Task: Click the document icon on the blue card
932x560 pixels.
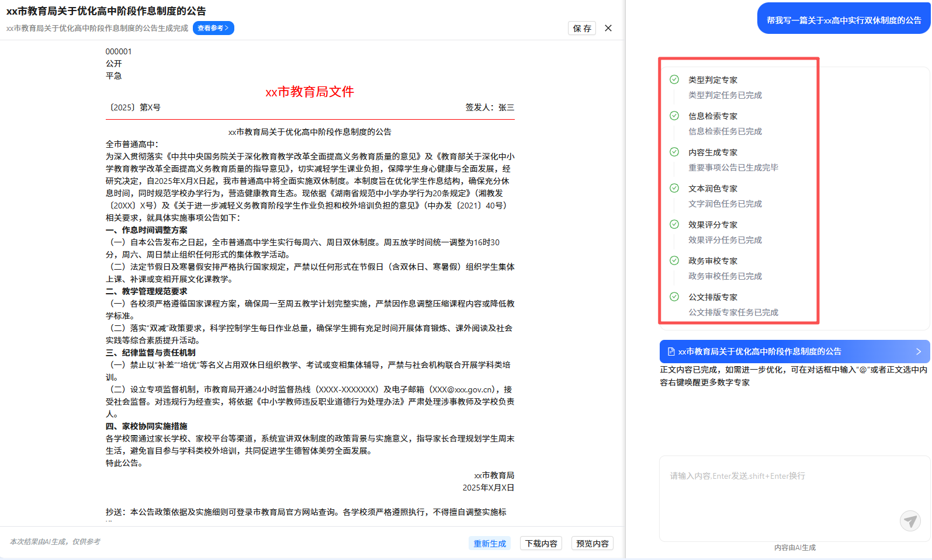Action: pyautogui.click(x=671, y=352)
